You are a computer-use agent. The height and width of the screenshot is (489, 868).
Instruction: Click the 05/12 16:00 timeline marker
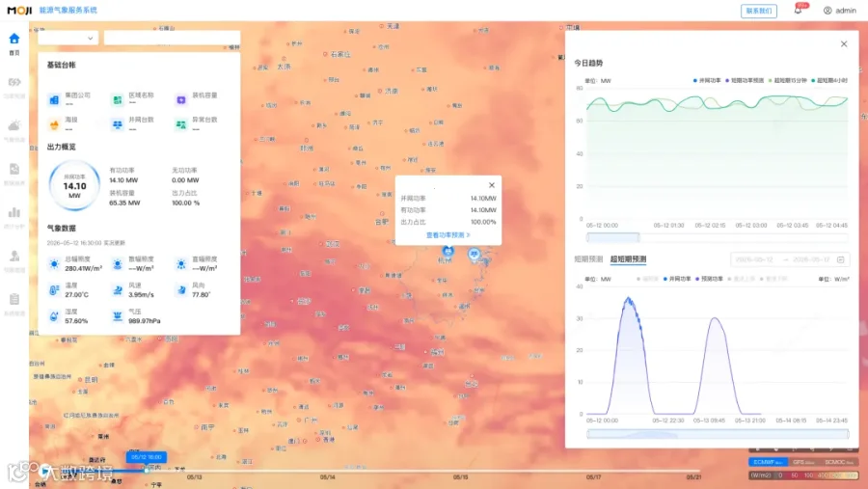pyautogui.click(x=147, y=457)
